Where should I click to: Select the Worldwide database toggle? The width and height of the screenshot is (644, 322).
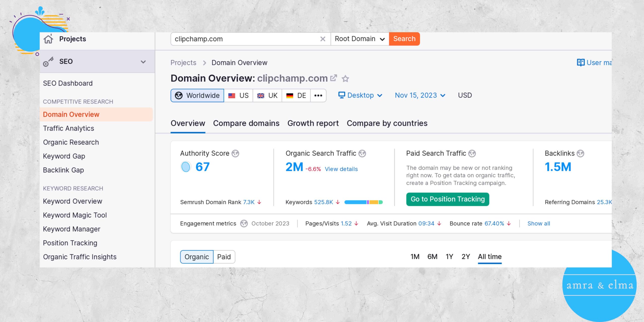tap(197, 96)
